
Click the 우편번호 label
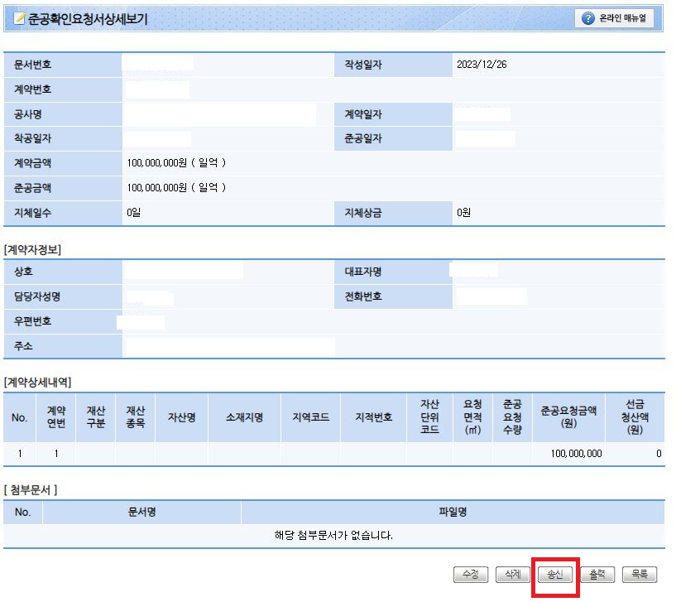[x=32, y=321]
